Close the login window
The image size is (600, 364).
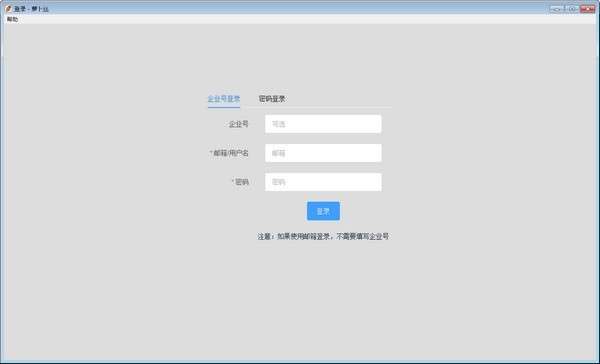(587, 8)
